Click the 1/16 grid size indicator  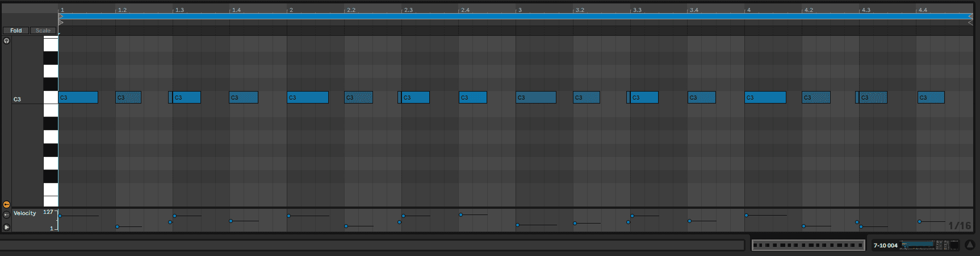tap(960, 226)
